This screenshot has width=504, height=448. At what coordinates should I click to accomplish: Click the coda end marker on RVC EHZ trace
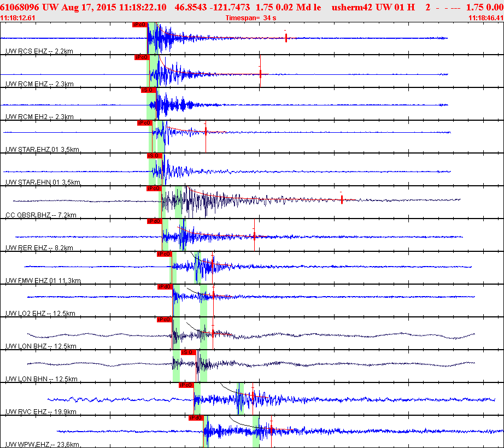(x=253, y=397)
